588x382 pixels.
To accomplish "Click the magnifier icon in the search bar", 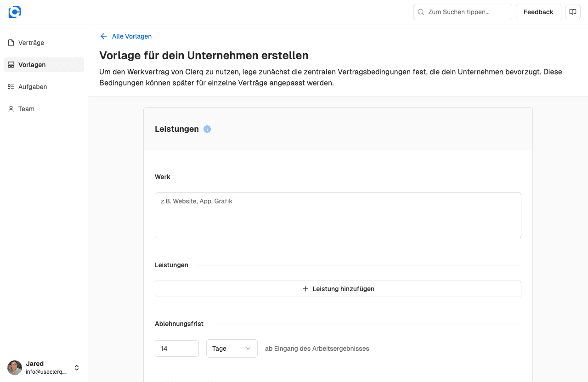I will [421, 12].
